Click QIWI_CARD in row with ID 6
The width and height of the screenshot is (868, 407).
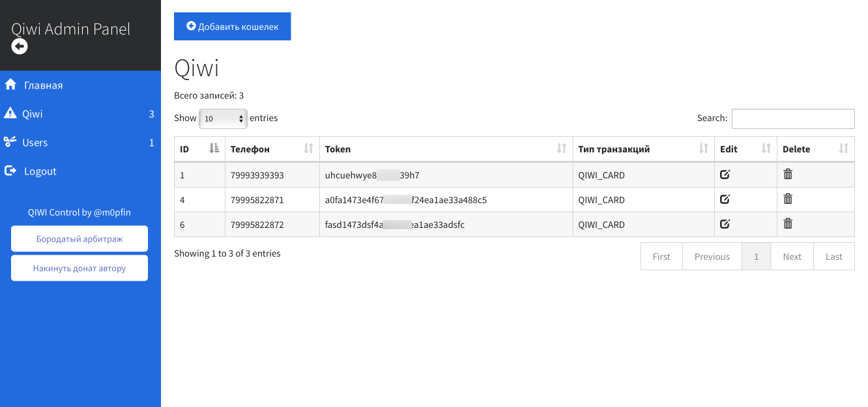(x=601, y=225)
